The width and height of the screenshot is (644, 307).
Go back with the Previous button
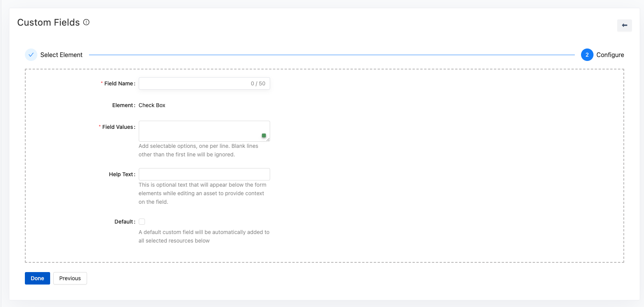(x=70, y=278)
